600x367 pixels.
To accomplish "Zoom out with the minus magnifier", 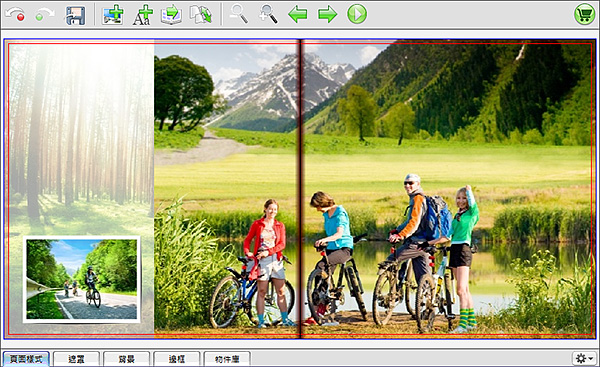I will [x=239, y=15].
